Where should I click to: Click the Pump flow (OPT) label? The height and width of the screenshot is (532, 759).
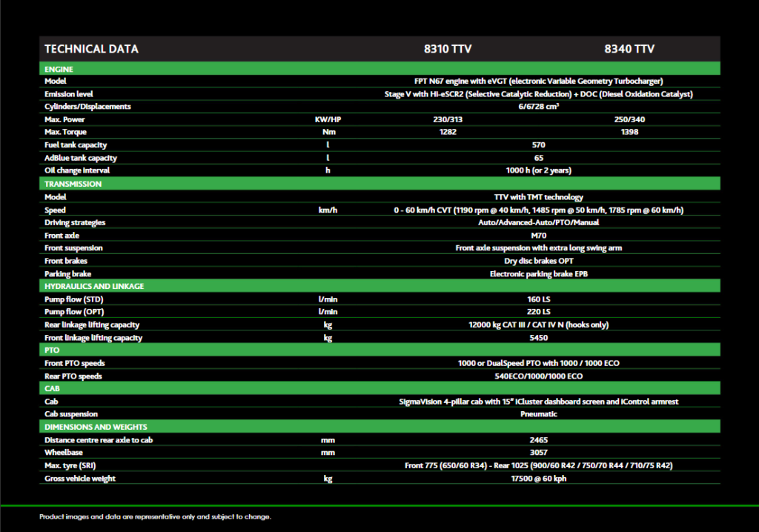[x=74, y=312]
